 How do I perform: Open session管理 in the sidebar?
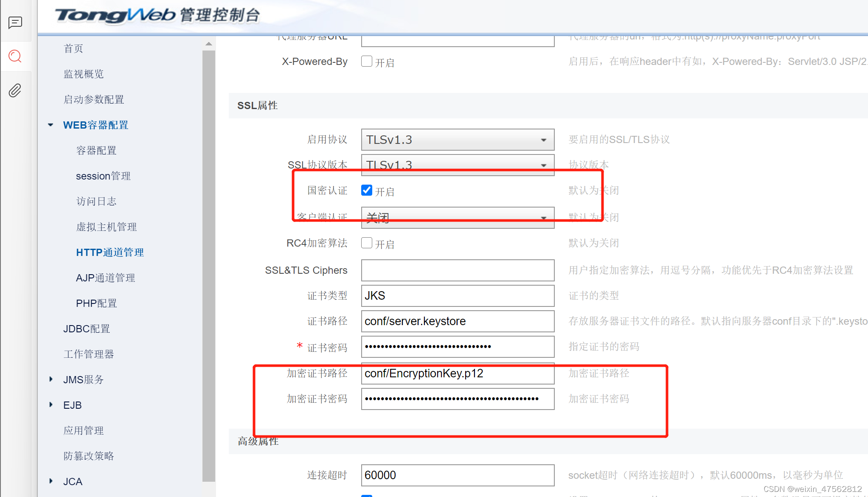pyautogui.click(x=103, y=176)
